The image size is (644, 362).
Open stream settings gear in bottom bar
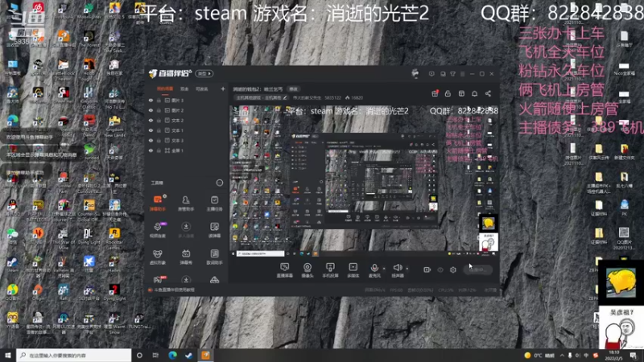click(x=453, y=269)
